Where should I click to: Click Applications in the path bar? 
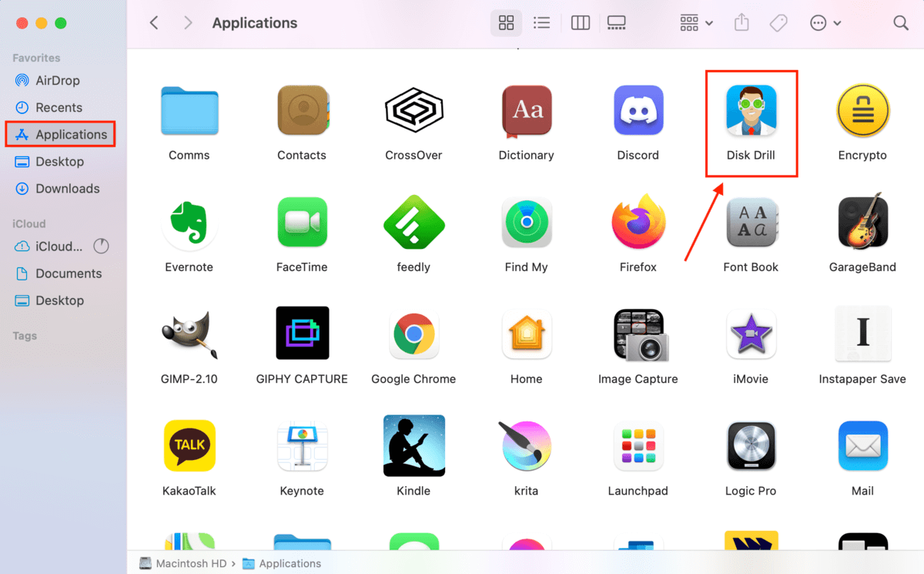coord(281,563)
